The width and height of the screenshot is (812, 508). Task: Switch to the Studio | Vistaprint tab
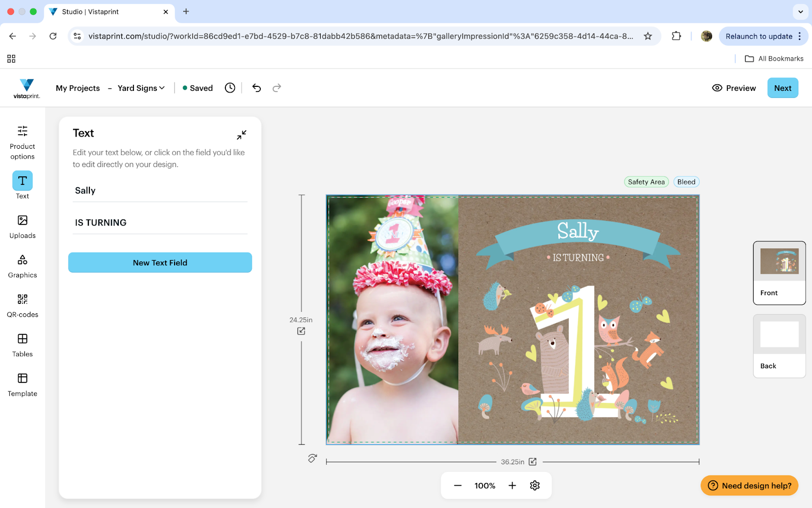[x=109, y=12]
